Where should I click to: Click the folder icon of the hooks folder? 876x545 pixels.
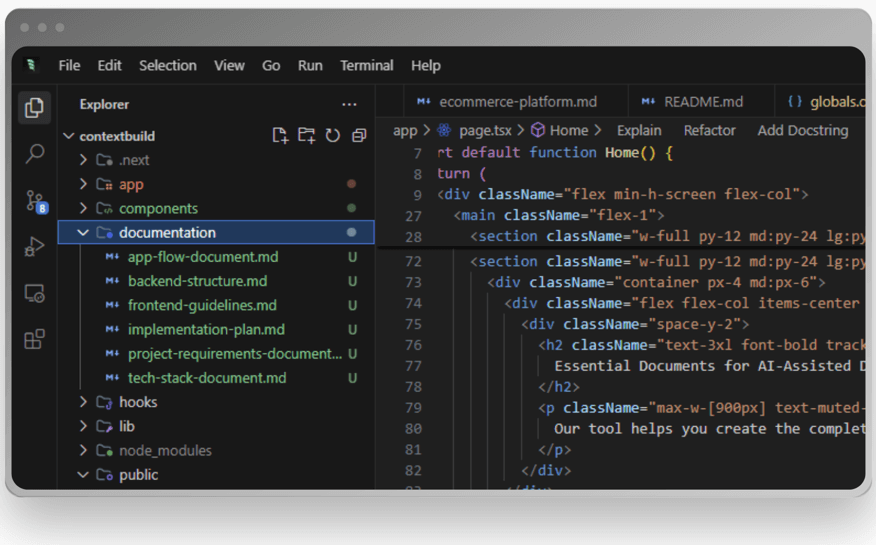tap(104, 402)
